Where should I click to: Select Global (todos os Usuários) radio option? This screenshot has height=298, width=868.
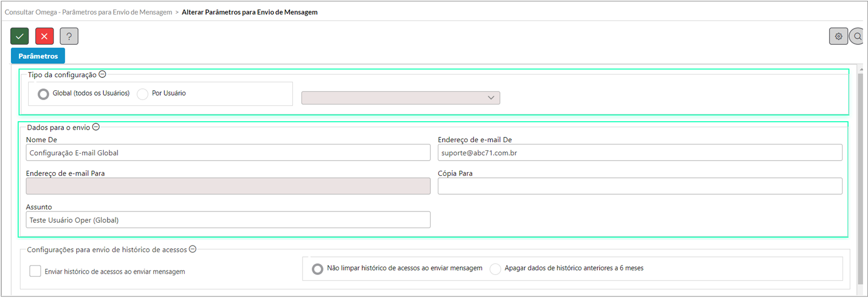coord(43,94)
